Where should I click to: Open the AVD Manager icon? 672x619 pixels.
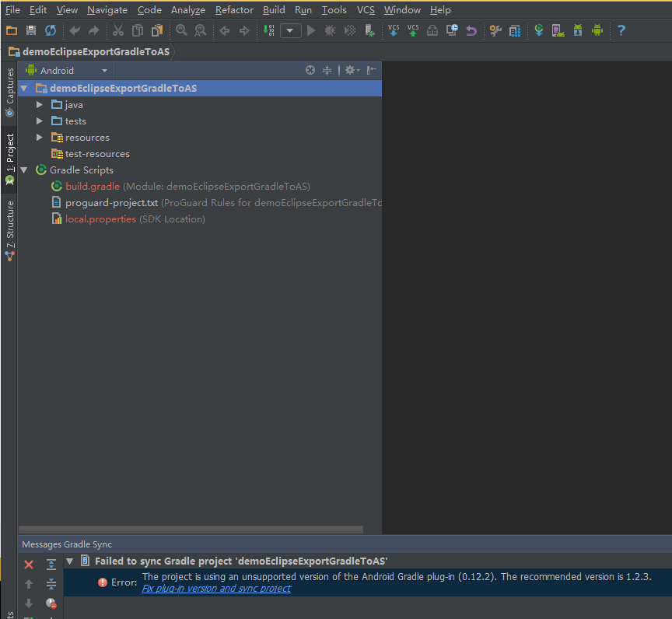(x=558, y=30)
